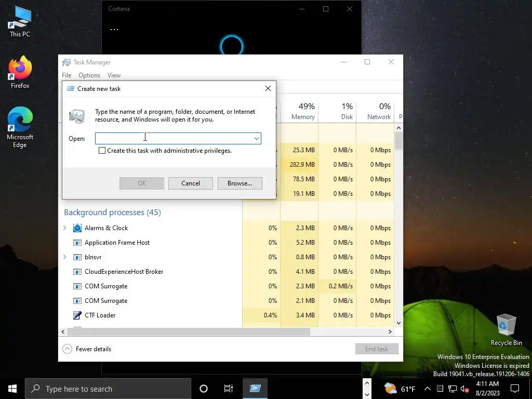
Task: Open the Options menu in Task Manager
Action: click(89, 75)
